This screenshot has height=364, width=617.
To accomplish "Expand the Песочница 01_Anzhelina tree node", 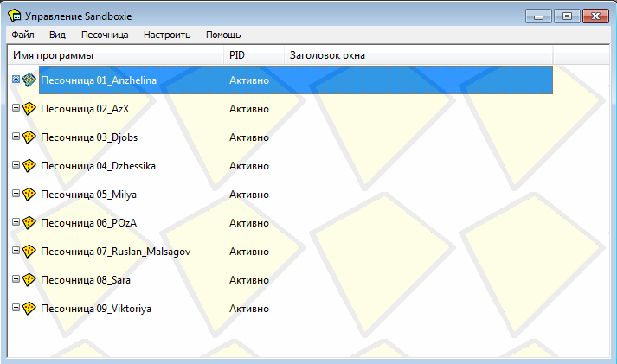I will [x=16, y=80].
